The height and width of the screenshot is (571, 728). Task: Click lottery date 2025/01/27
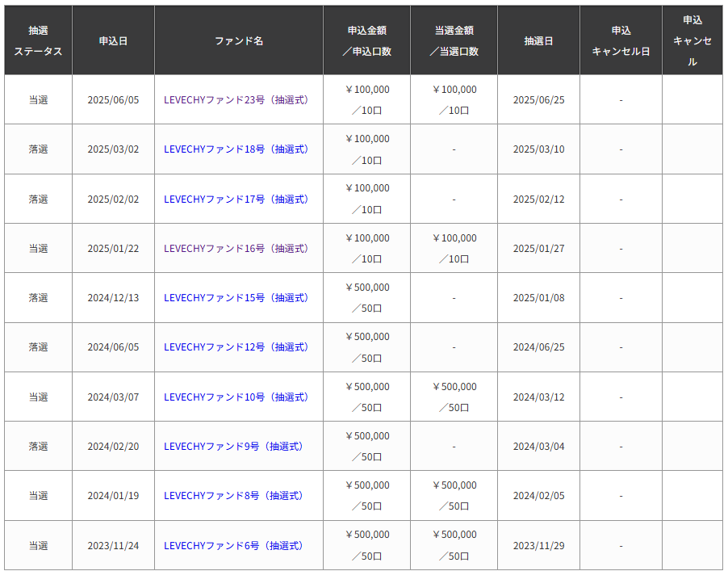538,248
